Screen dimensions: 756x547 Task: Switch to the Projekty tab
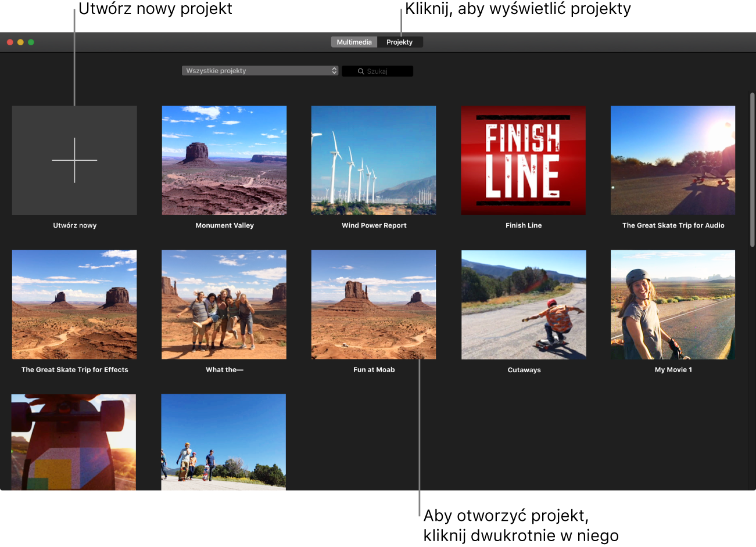pyautogui.click(x=399, y=42)
